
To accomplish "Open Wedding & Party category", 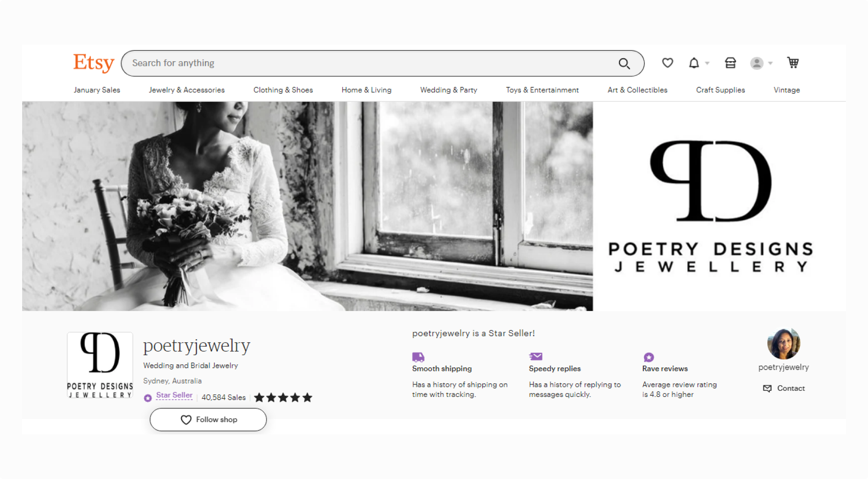I will coord(448,90).
